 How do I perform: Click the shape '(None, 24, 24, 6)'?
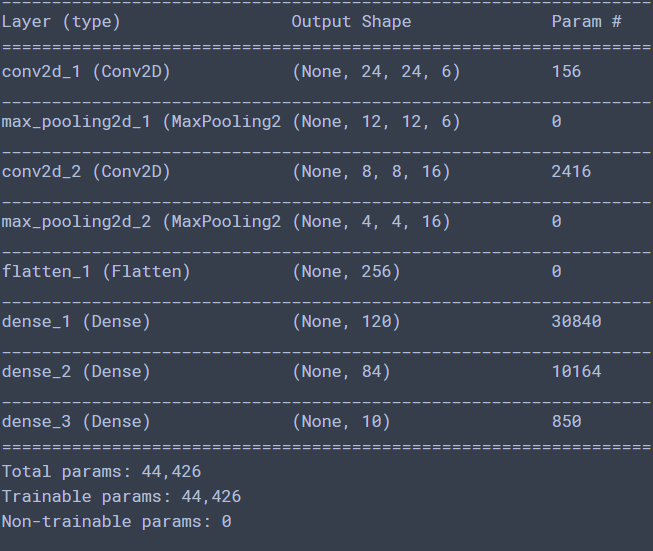click(x=376, y=72)
